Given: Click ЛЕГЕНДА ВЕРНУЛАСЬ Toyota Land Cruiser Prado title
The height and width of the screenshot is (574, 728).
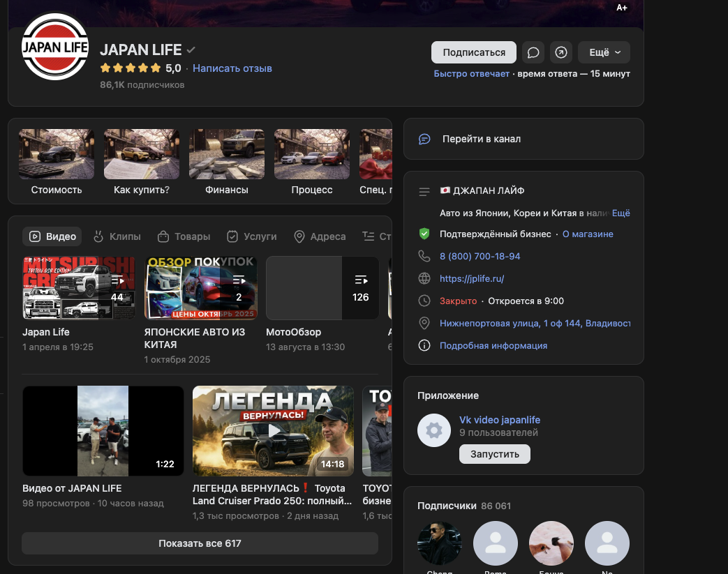Looking at the screenshot, I should click(x=272, y=494).
